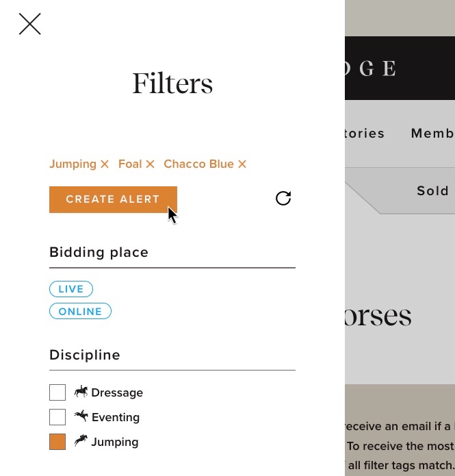
Task: Open the Memb... navigation menu item
Action: (x=433, y=134)
